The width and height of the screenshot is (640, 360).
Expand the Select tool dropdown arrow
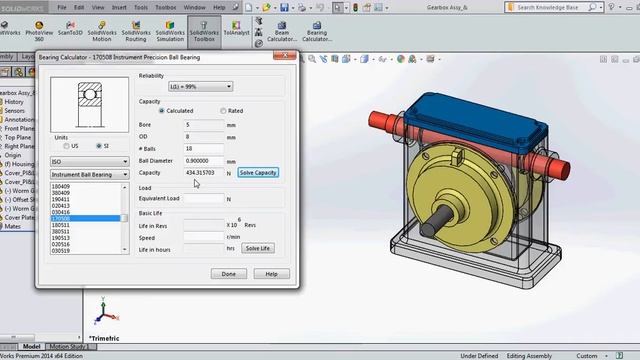346,7
